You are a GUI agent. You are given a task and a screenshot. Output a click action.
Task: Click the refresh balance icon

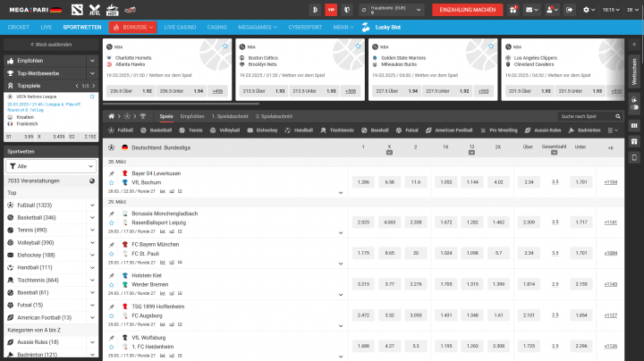363,10
